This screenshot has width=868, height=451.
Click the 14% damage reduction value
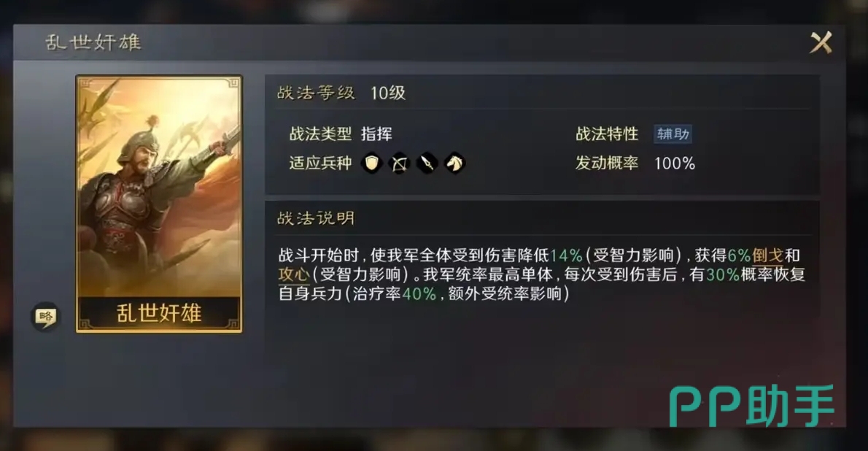point(566,255)
